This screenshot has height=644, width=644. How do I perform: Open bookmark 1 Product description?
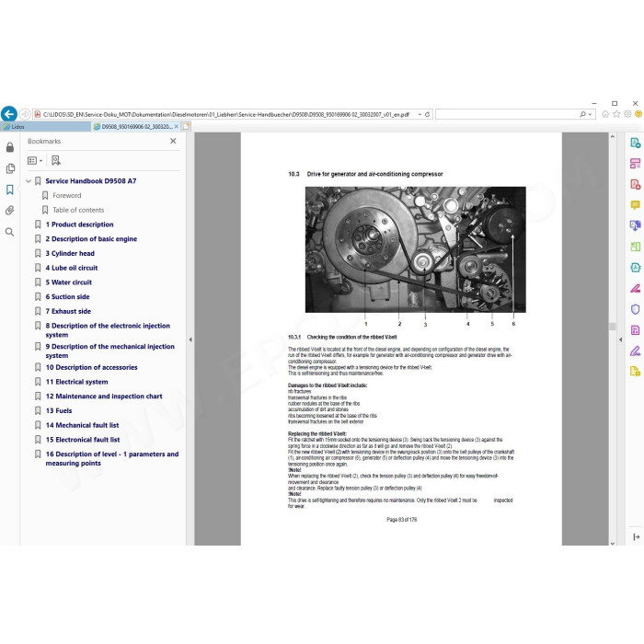[x=79, y=224]
